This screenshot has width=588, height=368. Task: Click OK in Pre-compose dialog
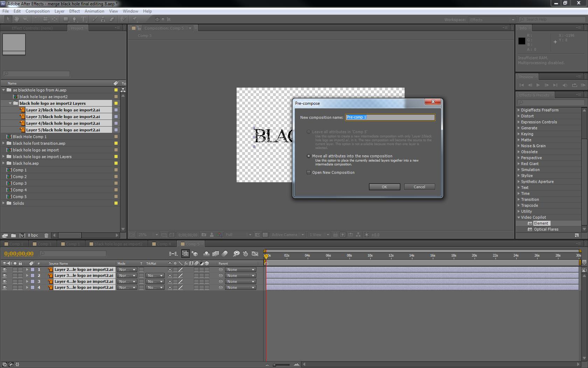pyautogui.click(x=384, y=187)
